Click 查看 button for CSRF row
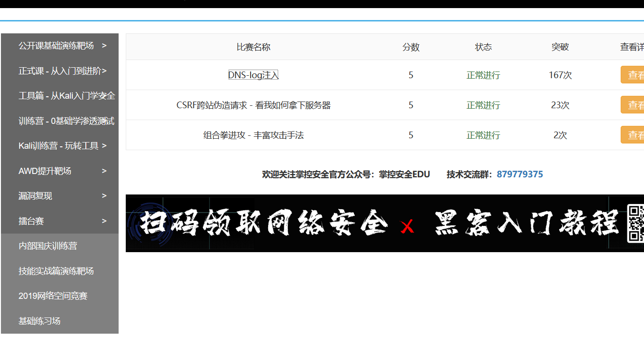 (634, 105)
